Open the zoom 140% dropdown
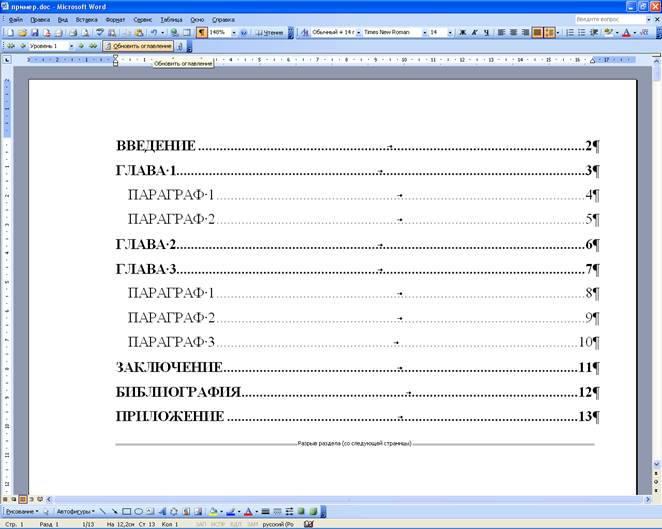Screen dimensions: 662x529 point(233,32)
